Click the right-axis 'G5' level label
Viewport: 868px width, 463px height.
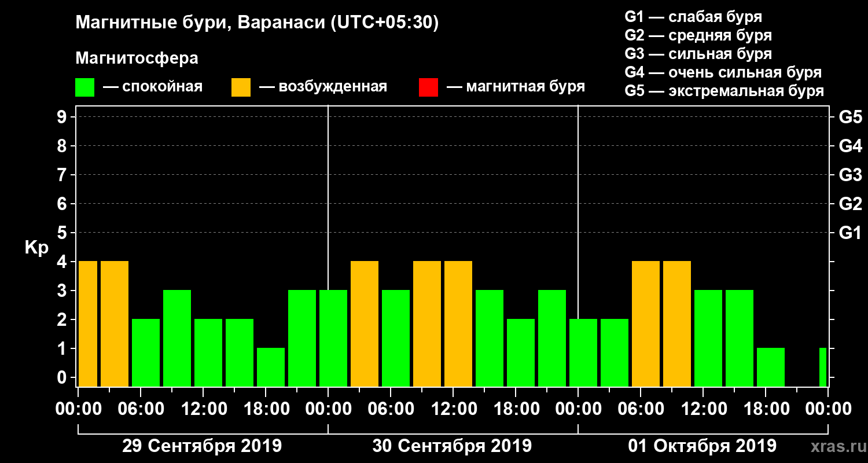(850, 117)
